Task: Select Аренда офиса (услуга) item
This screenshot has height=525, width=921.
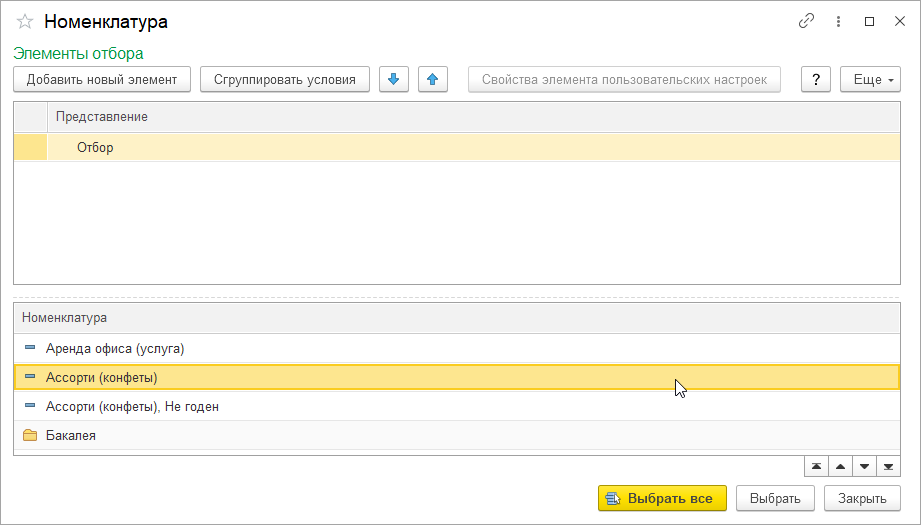Action: (x=115, y=348)
